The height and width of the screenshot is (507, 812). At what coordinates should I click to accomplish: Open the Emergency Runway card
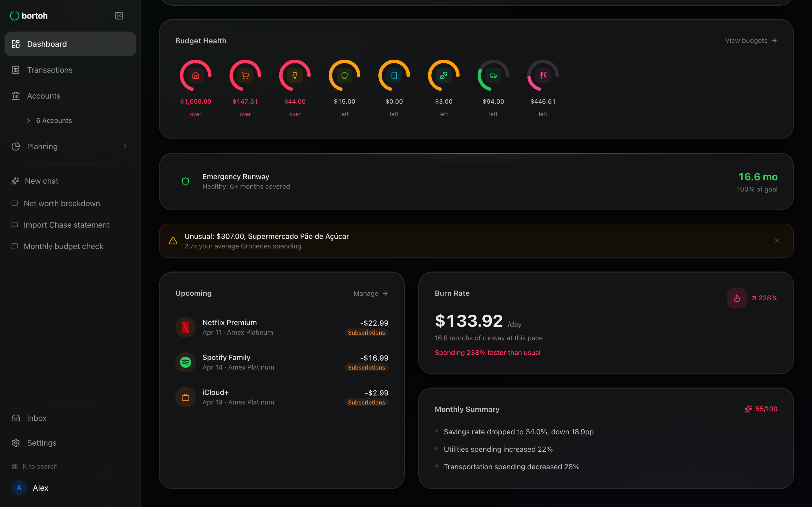(476, 181)
